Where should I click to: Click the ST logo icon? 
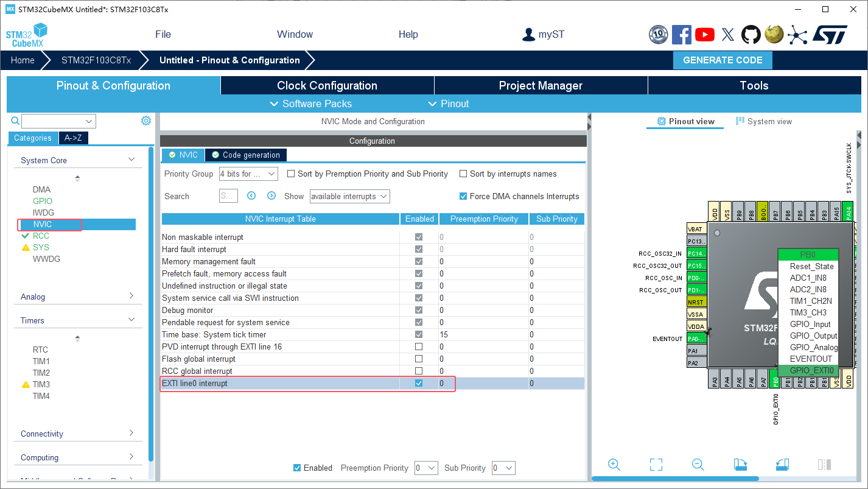[x=830, y=35]
